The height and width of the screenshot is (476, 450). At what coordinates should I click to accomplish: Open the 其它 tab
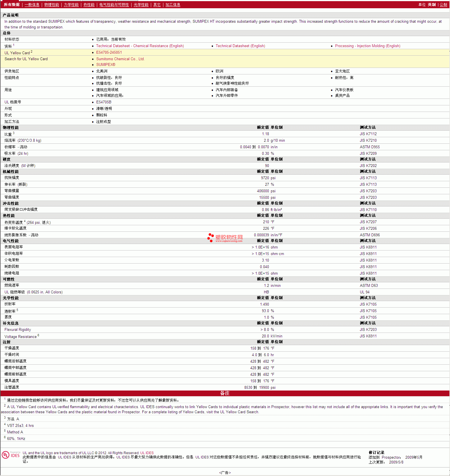(157, 5)
